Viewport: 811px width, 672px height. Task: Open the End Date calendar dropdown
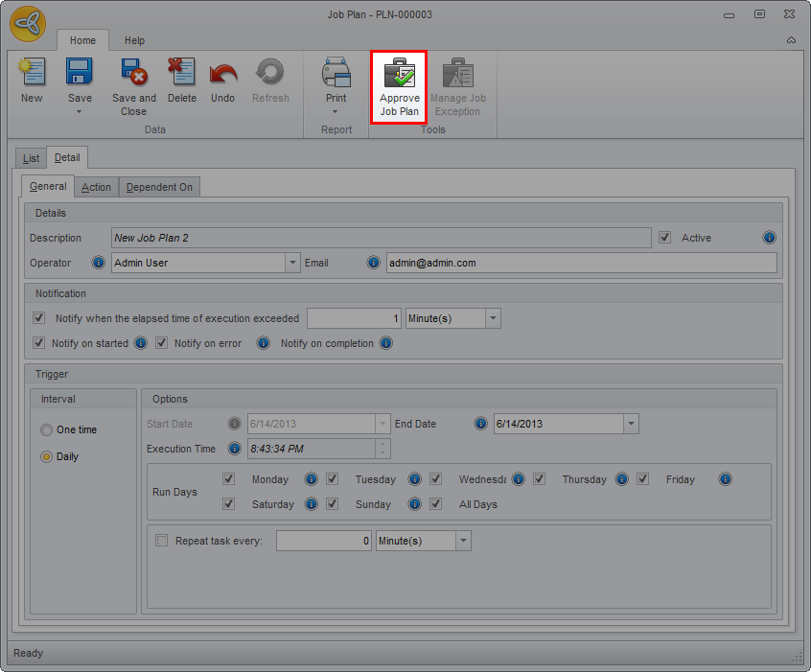point(631,424)
